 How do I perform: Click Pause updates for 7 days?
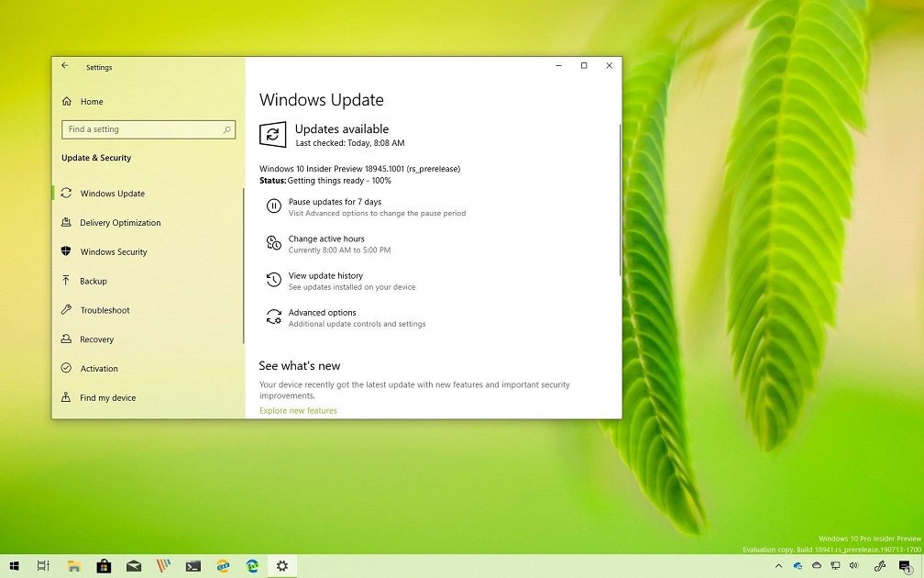point(335,202)
